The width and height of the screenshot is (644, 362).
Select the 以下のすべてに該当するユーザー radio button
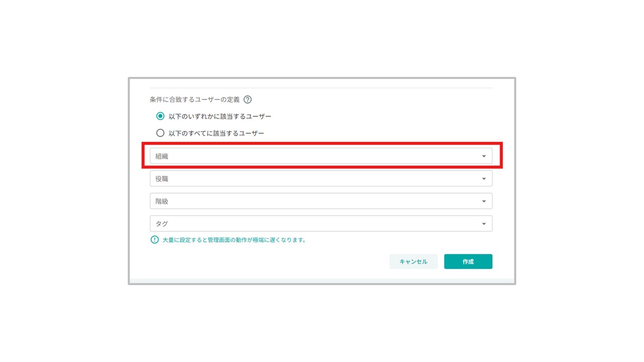click(x=160, y=133)
